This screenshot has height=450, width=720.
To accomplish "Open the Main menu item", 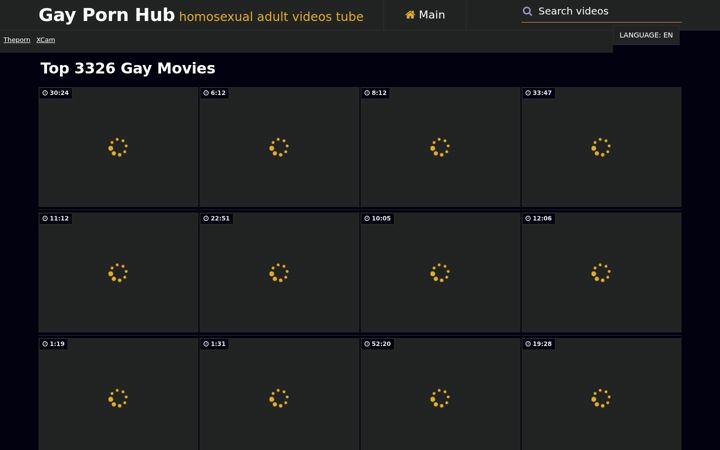I will point(425,15).
